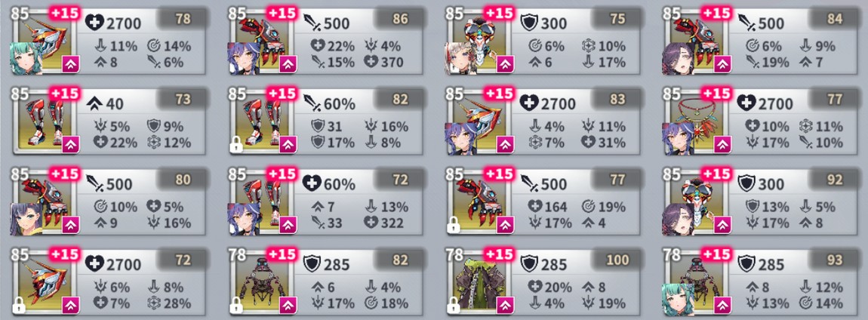Click pink chevron on speed 40 boots

coord(69,145)
